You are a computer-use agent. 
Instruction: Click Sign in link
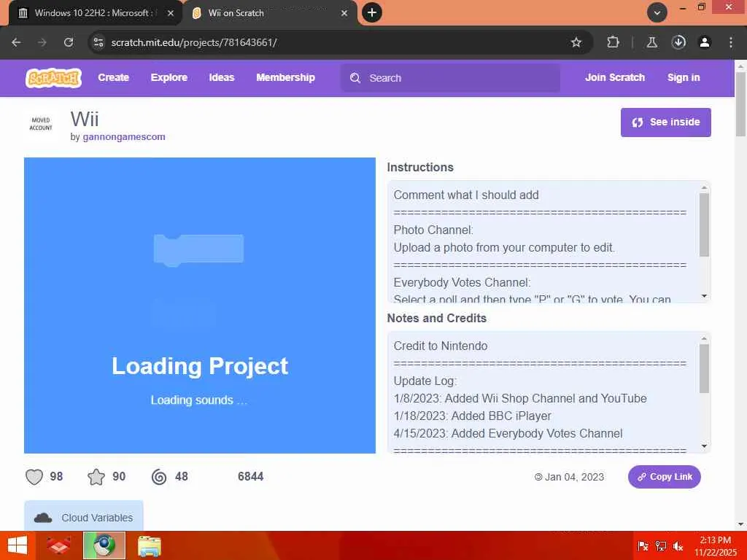[x=684, y=77]
